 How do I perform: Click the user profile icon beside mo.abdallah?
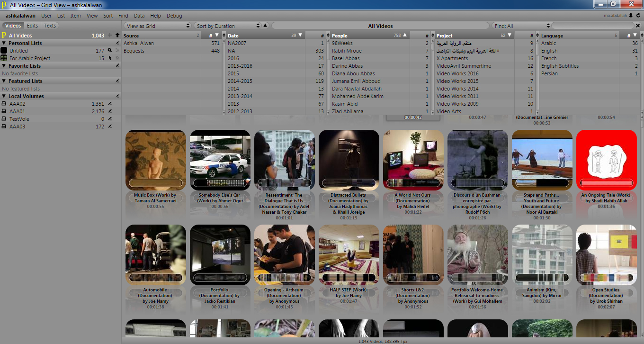point(631,16)
